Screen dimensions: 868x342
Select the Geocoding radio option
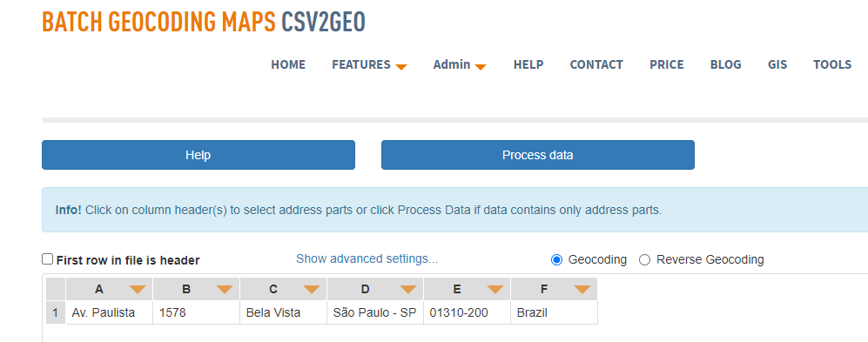[x=557, y=259]
